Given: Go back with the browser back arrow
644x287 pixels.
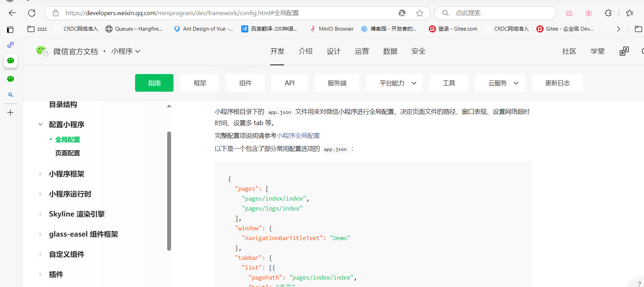Looking at the screenshot, I should point(12,13).
